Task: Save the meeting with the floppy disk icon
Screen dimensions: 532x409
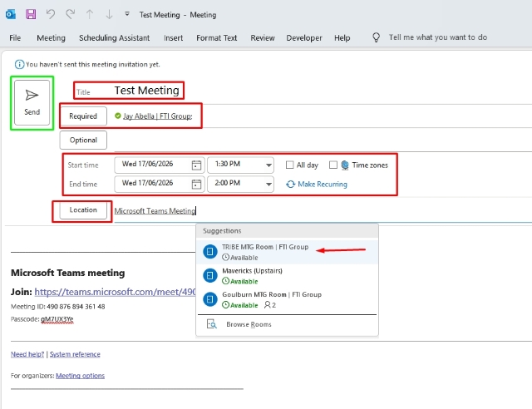Action: point(31,14)
